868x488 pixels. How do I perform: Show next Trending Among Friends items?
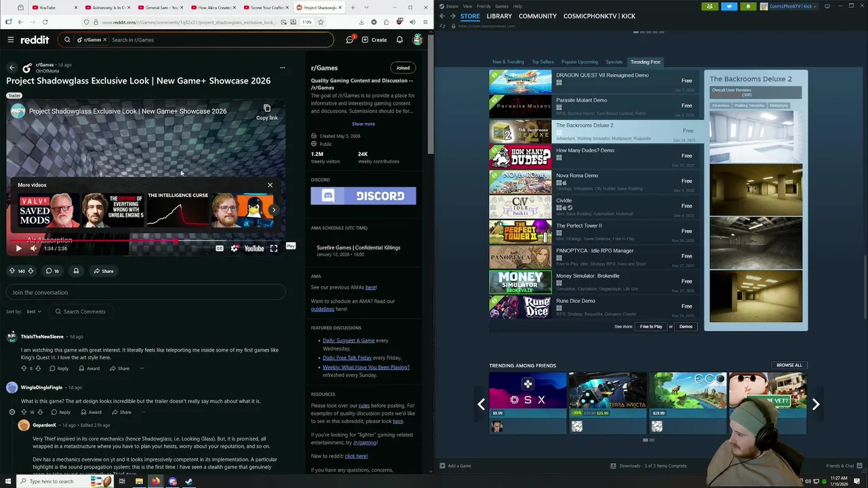[816, 405]
